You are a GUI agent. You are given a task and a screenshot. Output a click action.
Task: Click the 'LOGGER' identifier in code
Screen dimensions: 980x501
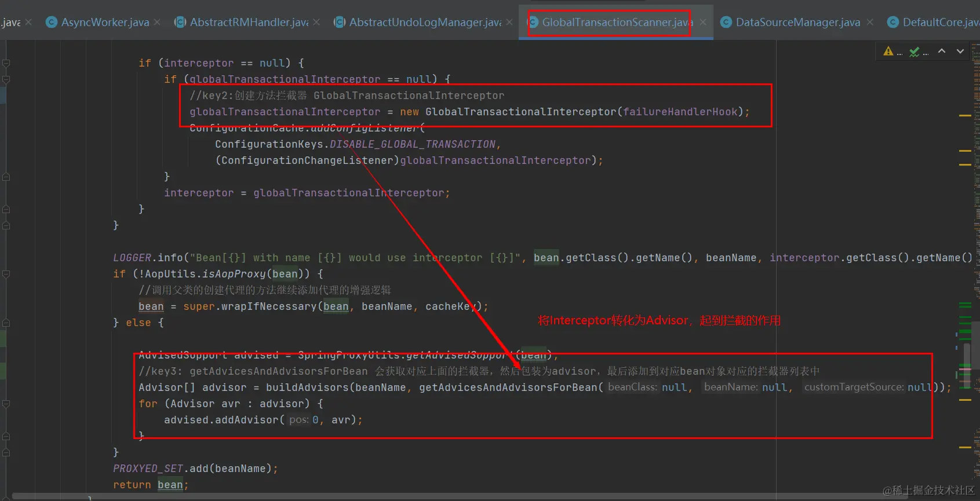tap(132, 257)
